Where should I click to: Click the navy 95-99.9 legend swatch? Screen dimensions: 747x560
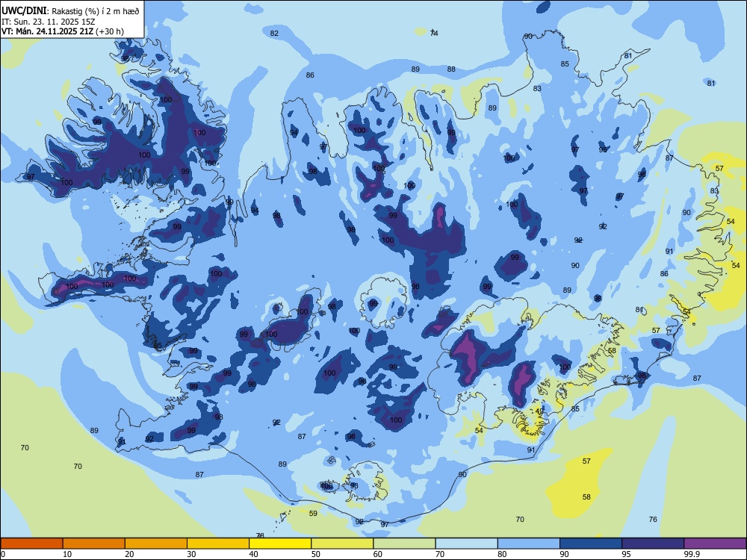coord(653,544)
